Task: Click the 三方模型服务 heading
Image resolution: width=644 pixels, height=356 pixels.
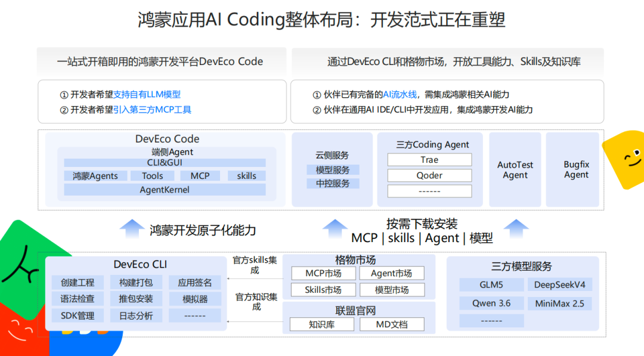Action: point(522,267)
